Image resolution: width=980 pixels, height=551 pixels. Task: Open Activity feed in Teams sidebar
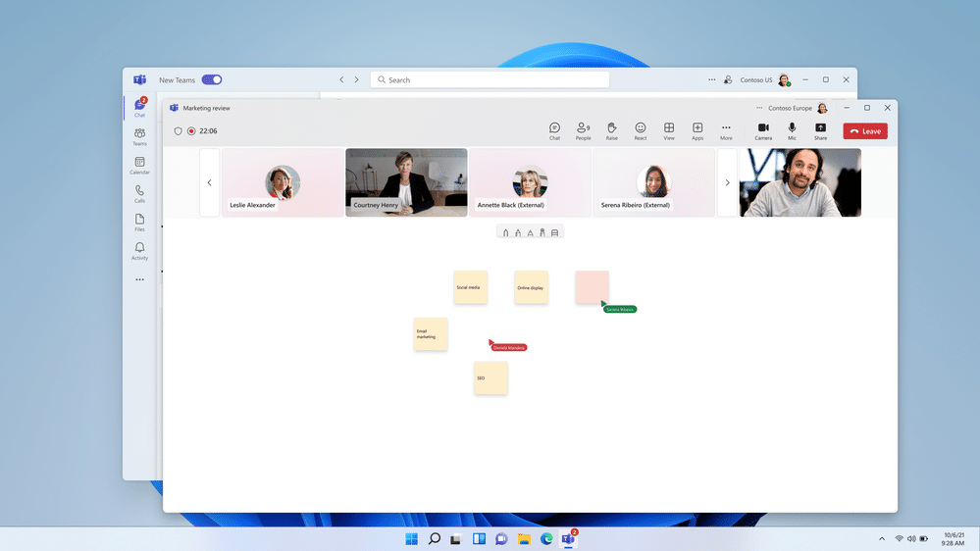tap(139, 251)
